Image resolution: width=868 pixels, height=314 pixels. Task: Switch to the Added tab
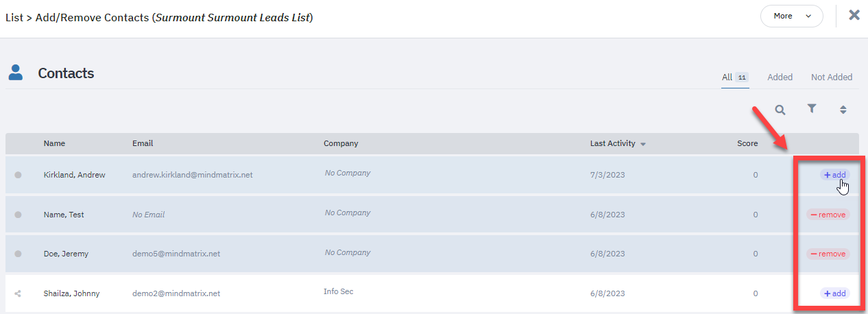[x=780, y=77]
